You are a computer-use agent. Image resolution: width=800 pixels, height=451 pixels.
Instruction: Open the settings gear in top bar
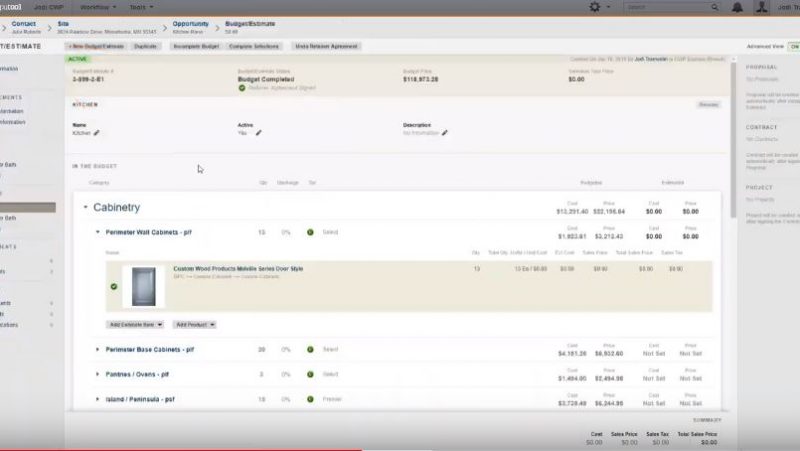coord(596,7)
